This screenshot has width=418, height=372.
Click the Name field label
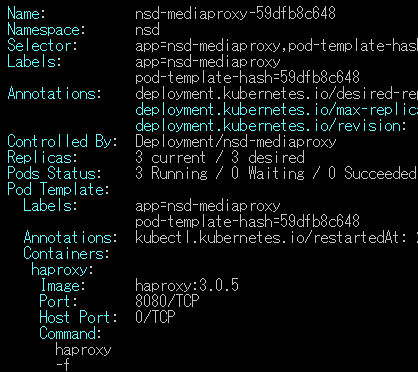click(26, 14)
